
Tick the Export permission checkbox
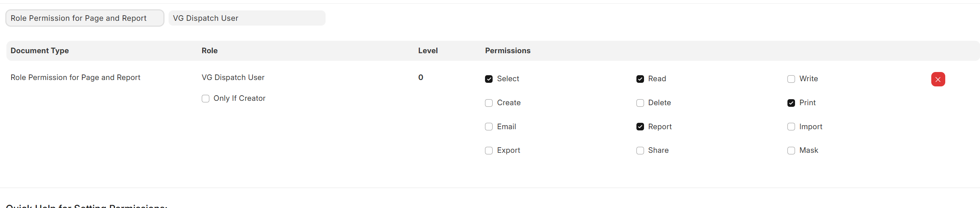coord(489,150)
